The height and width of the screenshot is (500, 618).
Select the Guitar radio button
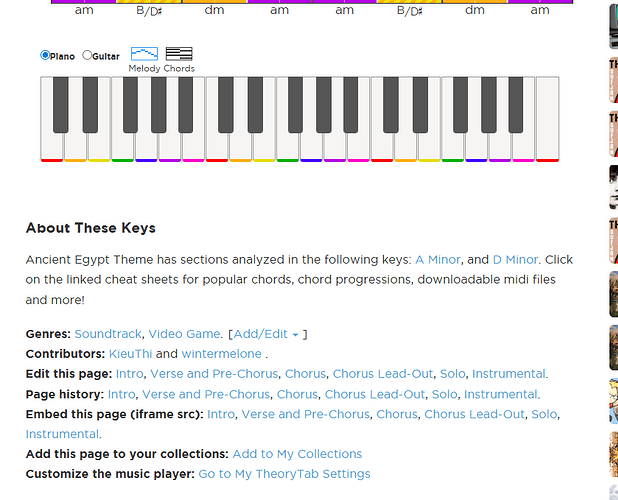click(87, 55)
